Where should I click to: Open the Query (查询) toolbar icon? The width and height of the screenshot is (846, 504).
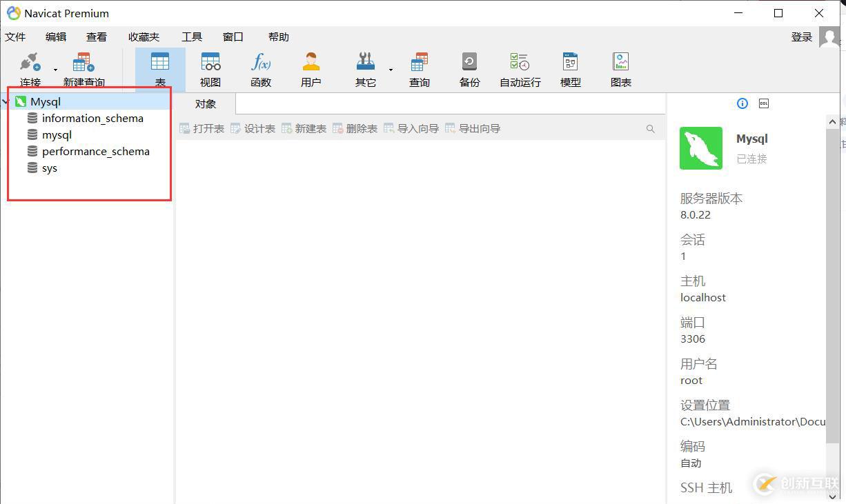[419, 62]
